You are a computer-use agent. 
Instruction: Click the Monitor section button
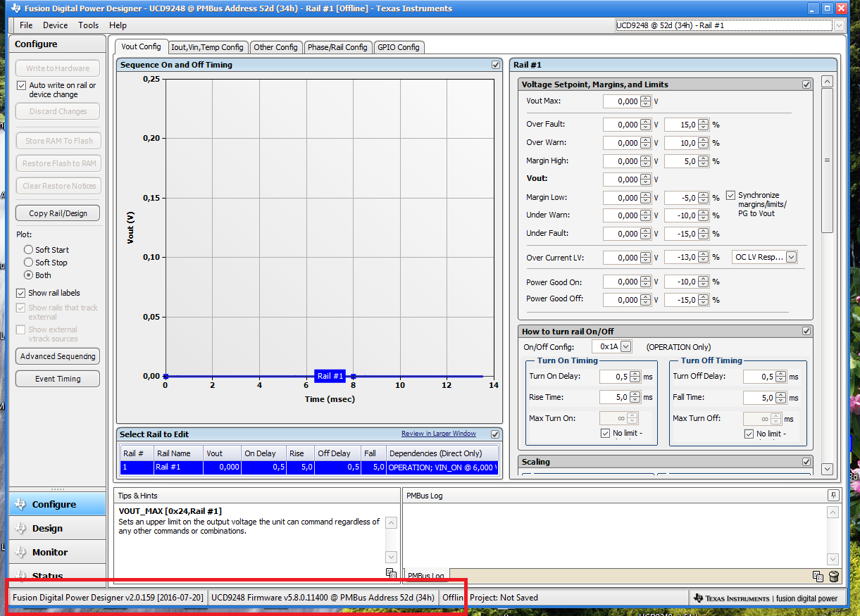(57, 552)
